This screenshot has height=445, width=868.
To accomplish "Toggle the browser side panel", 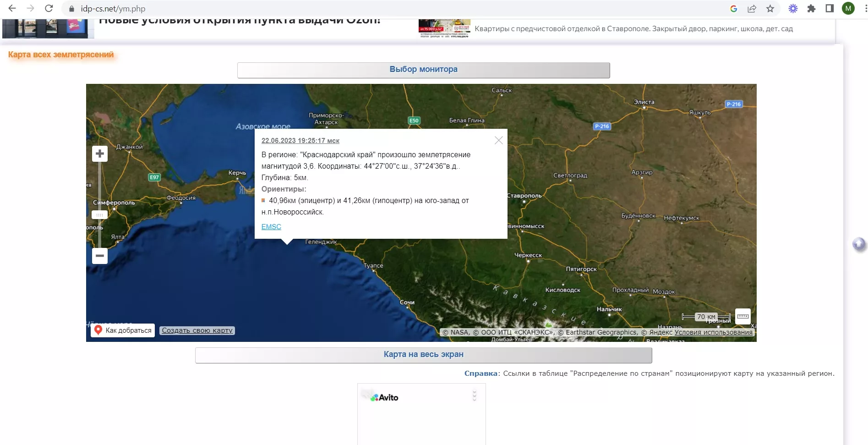I will (830, 9).
